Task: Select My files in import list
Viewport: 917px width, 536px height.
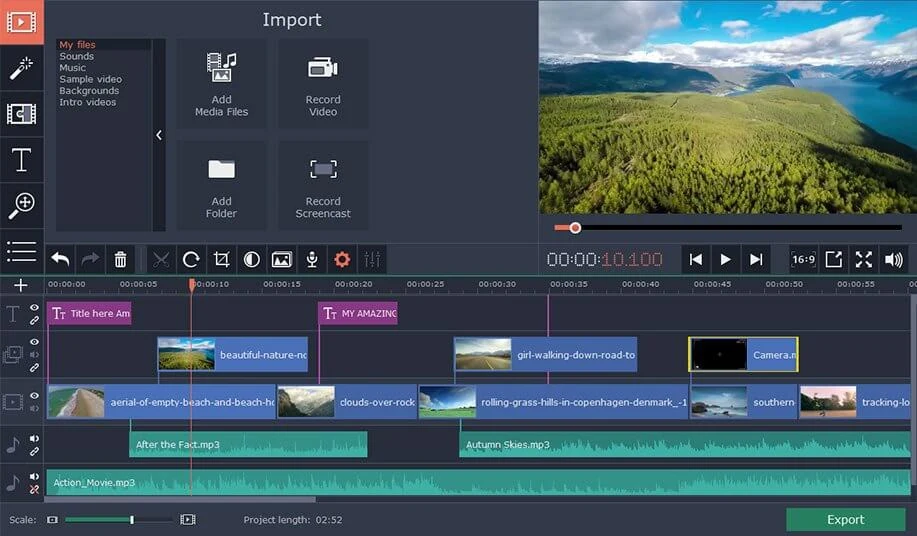Action: click(x=77, y=44)
